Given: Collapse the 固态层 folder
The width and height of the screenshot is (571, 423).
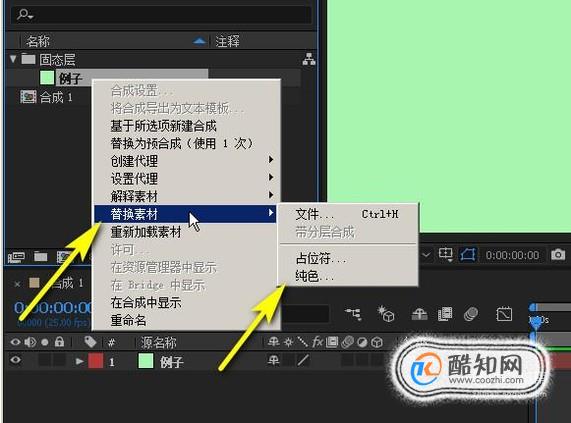Looking at the screenshot, I should tap(13, 59).
